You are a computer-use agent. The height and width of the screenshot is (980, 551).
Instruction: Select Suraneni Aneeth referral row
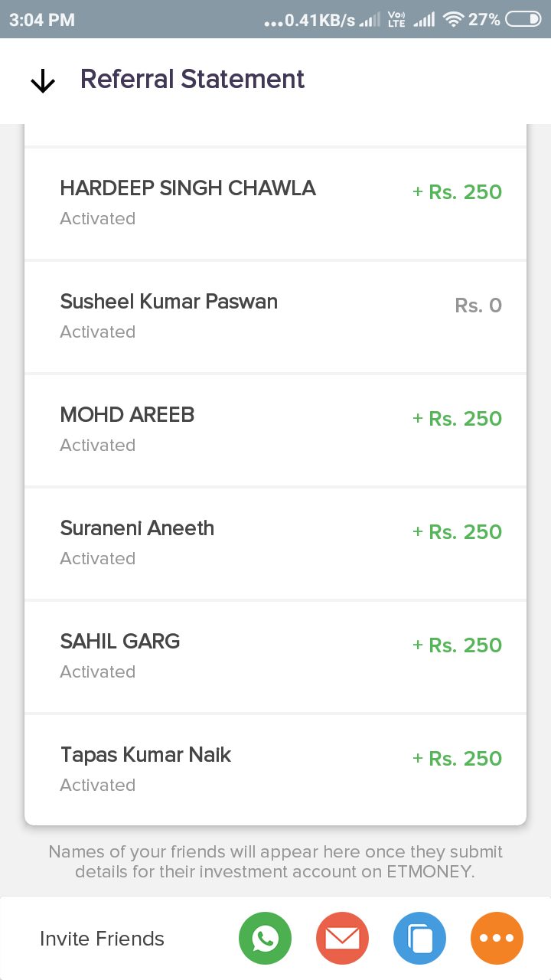pos(275,543)
